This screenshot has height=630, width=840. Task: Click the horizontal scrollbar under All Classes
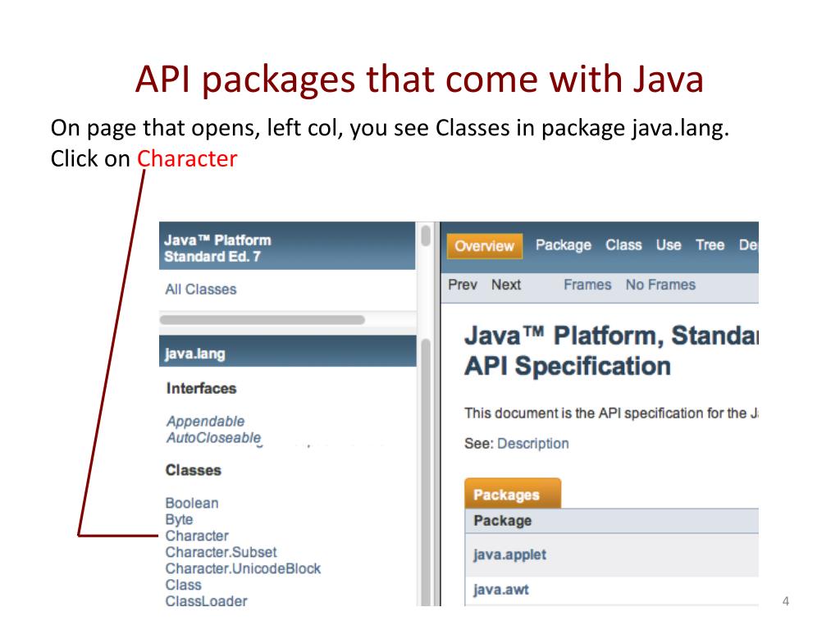262,320
